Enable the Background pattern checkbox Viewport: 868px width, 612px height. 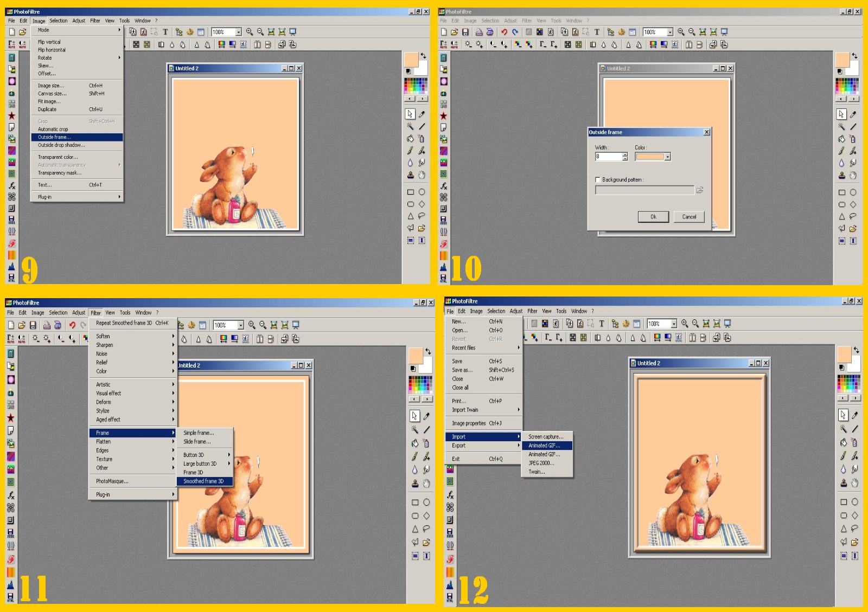[x=598, y=180]
